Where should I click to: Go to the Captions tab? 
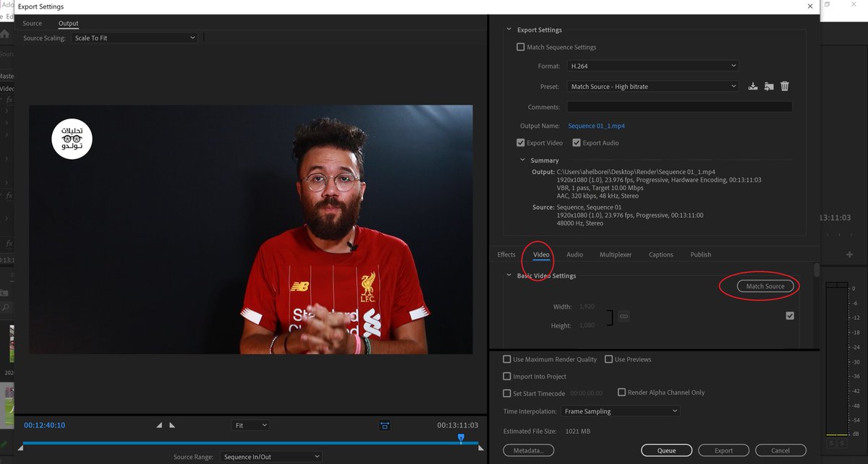[x=661, y=254]
